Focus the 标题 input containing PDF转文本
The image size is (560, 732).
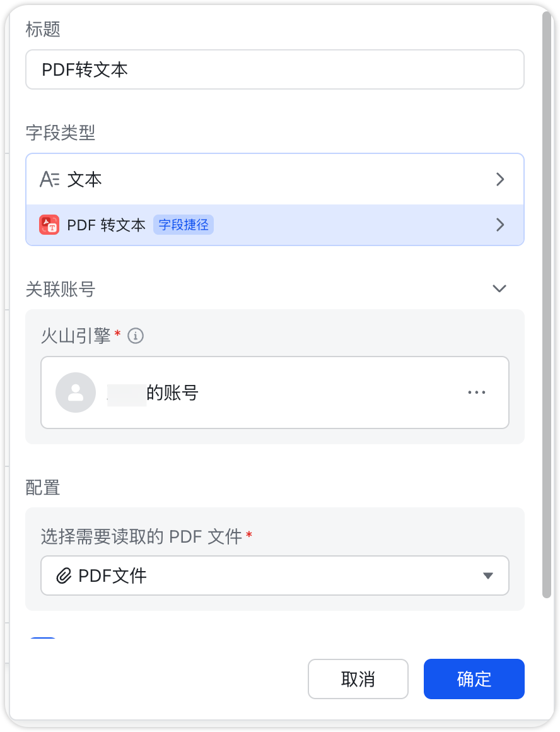(275, 69)
